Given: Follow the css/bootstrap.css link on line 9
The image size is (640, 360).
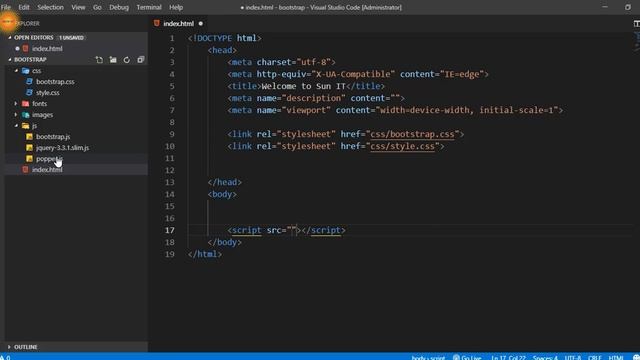Looking at the screenshot, I should (412, 134).
